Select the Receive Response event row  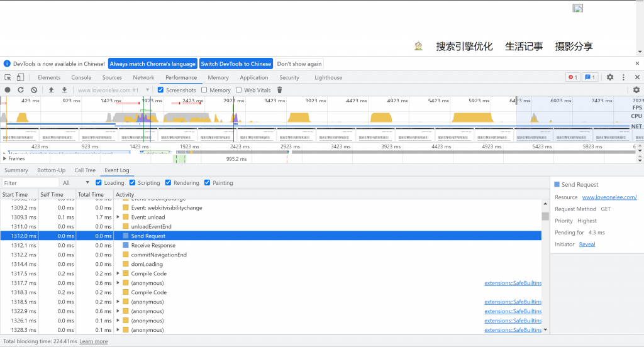(x=270, y=245)
